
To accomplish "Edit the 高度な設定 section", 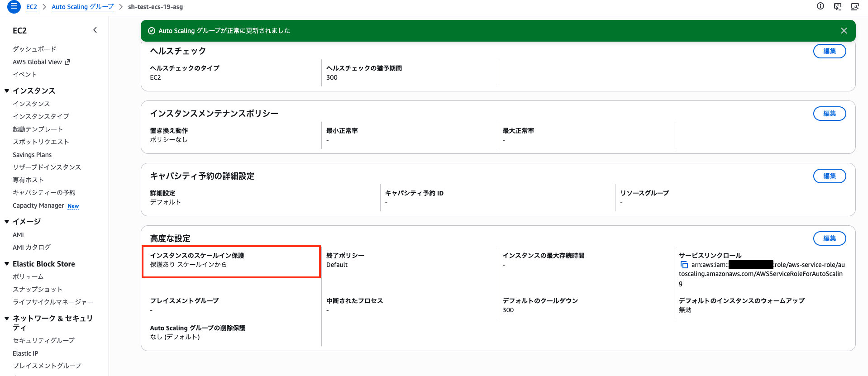I will (830, 238).
